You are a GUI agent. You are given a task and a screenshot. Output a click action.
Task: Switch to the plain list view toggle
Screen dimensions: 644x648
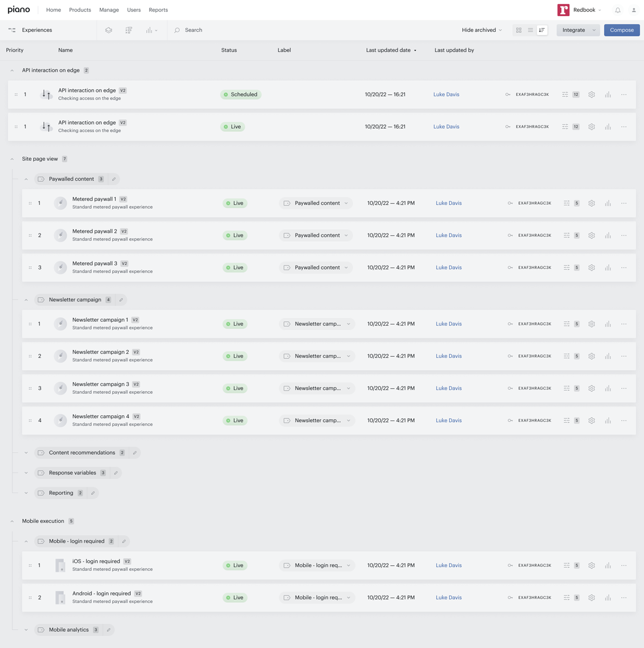click(530, 30)
